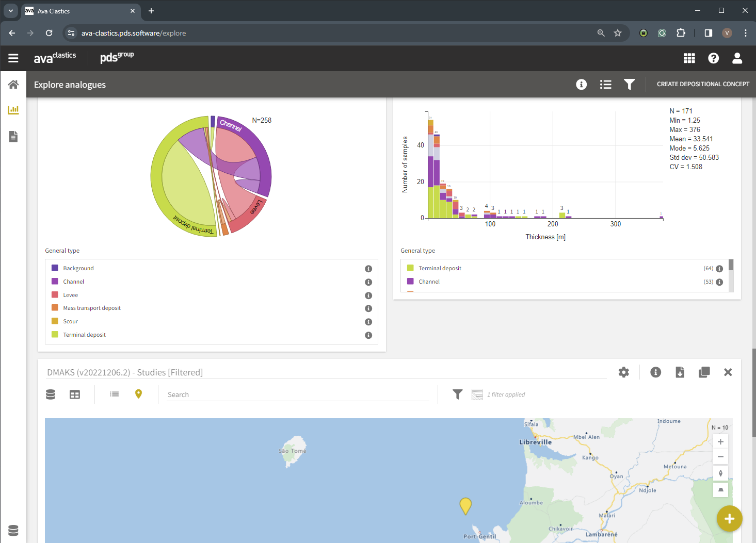
Task: Click the table view icon
Action: (75, 394)
